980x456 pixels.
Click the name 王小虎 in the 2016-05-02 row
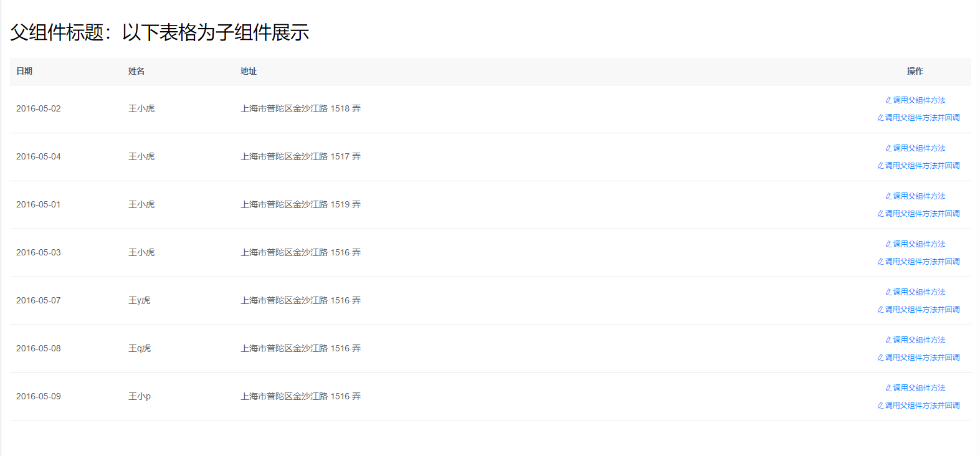click(141, 109)
